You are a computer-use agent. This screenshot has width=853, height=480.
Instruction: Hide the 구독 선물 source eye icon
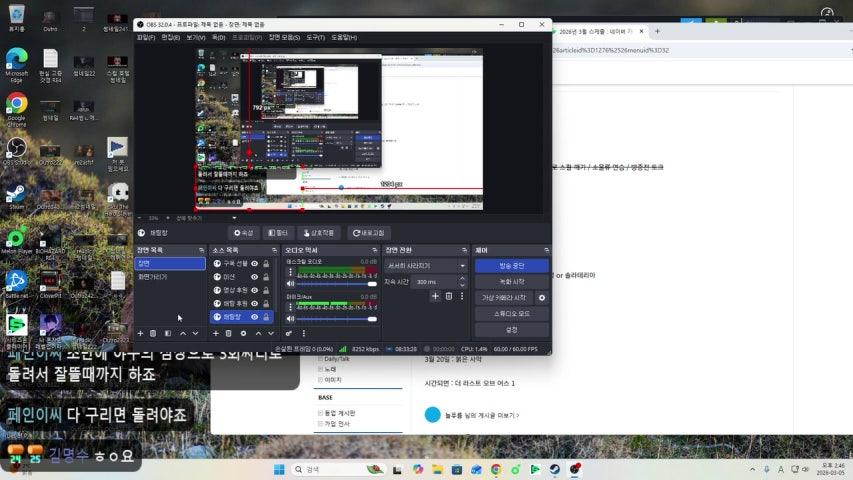(x=254, y=264)
